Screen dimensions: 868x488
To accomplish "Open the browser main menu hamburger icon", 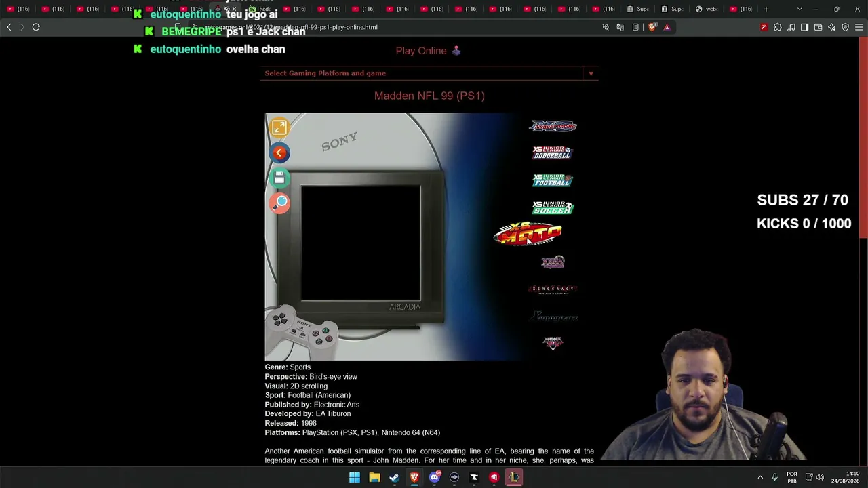I will click(x=859, y=27).
